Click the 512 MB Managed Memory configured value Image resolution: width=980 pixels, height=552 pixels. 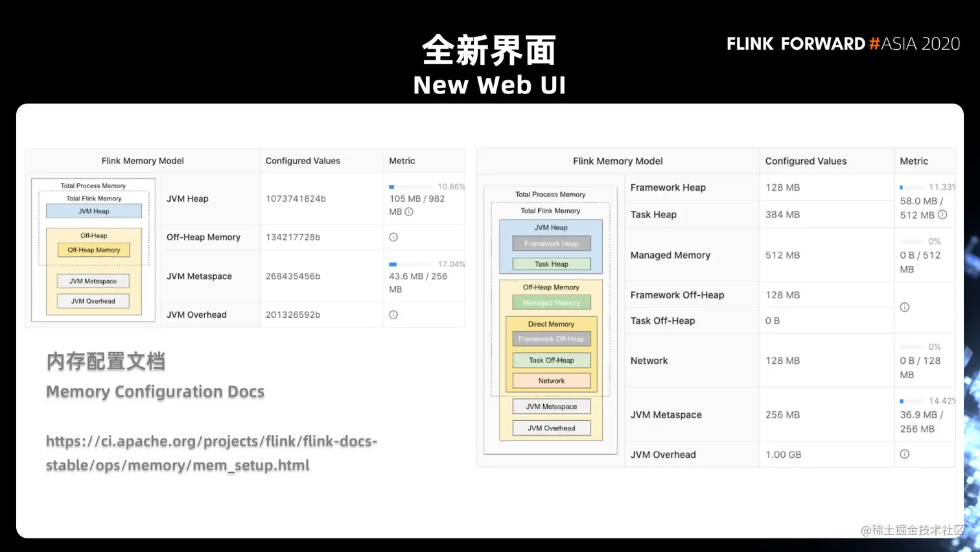tap(782, 256)
